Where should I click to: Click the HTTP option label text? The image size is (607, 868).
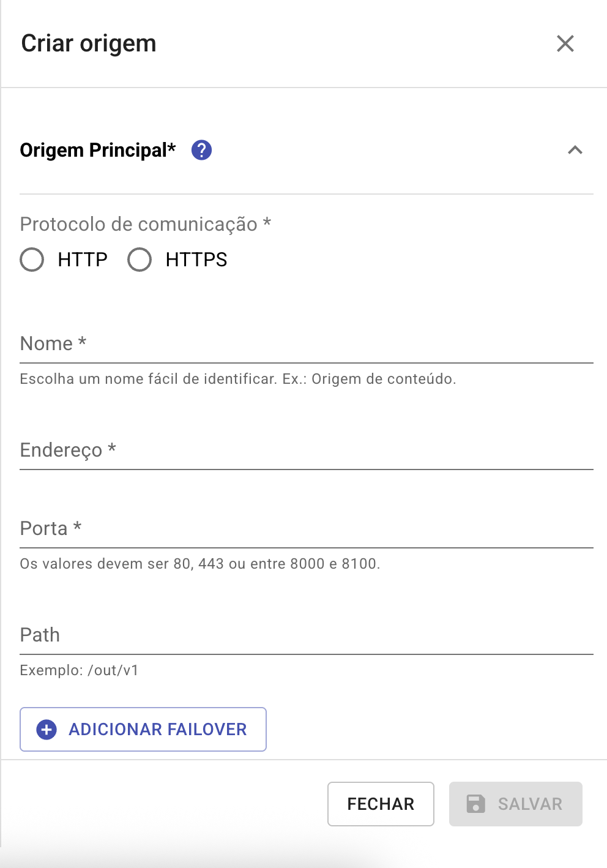(x=83, y=260)
